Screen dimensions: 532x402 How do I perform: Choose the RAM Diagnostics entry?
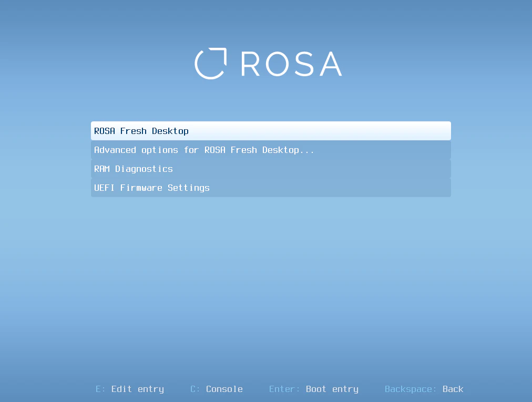271,169
